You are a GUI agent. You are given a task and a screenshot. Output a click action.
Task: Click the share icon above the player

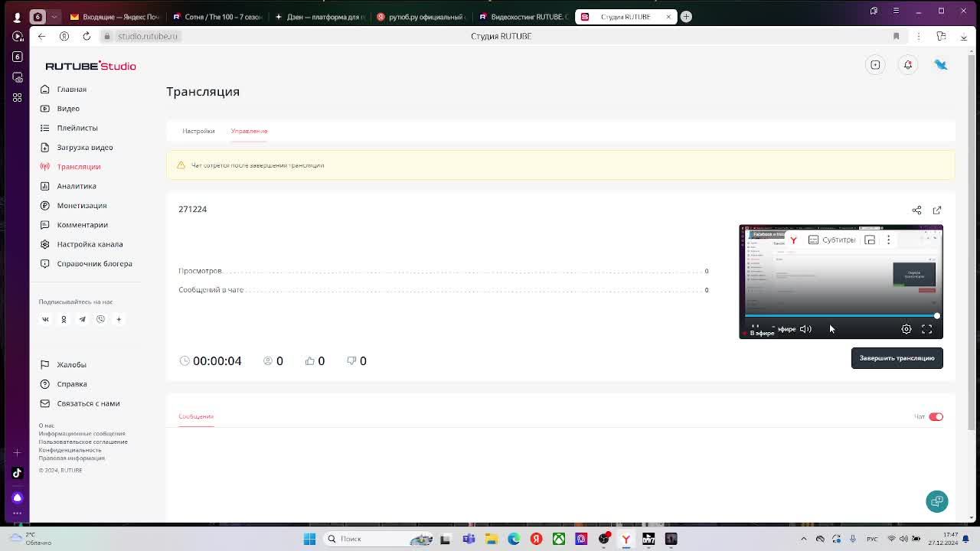coord(916,210)
